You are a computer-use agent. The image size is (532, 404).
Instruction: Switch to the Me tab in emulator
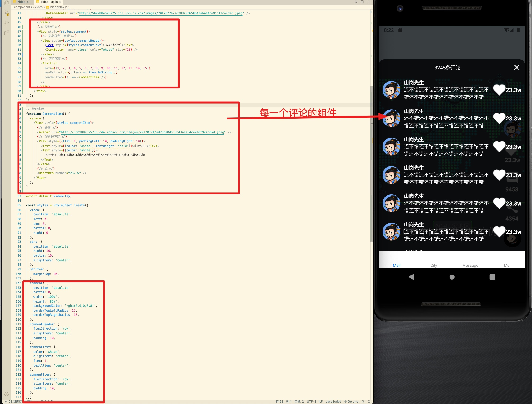click(506, 265)
